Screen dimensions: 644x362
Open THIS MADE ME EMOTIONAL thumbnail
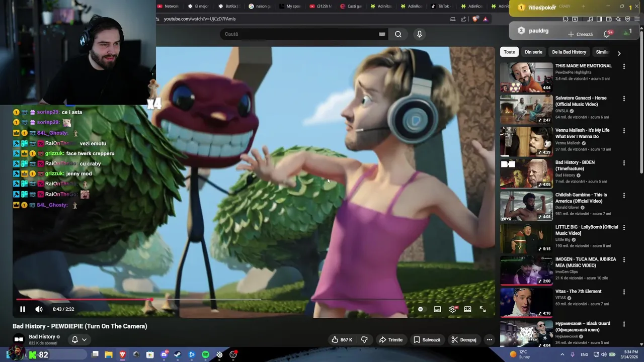click(x=526, y=77)
